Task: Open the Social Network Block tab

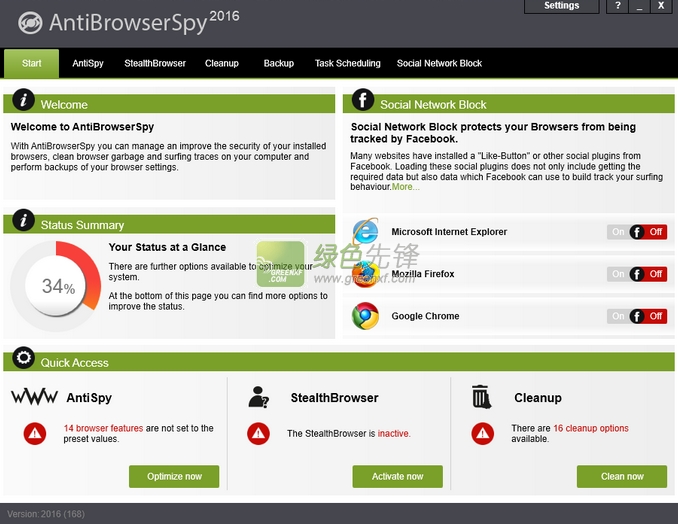Action: (439, 64)
